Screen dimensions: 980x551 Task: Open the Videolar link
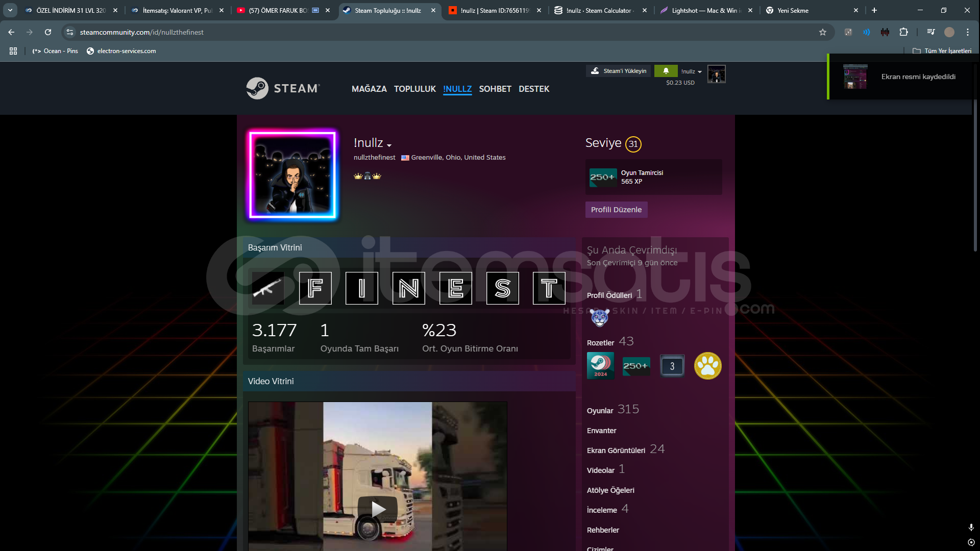(x=606, y=469)
